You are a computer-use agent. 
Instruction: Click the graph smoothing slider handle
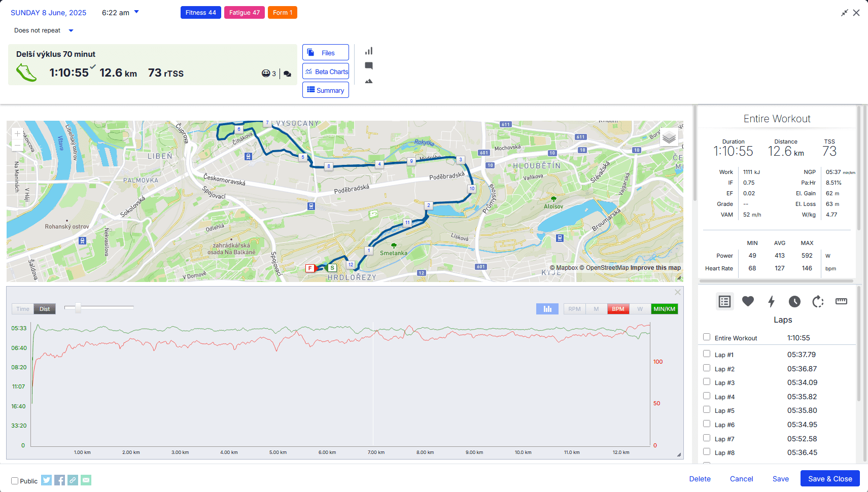[78, 307]
